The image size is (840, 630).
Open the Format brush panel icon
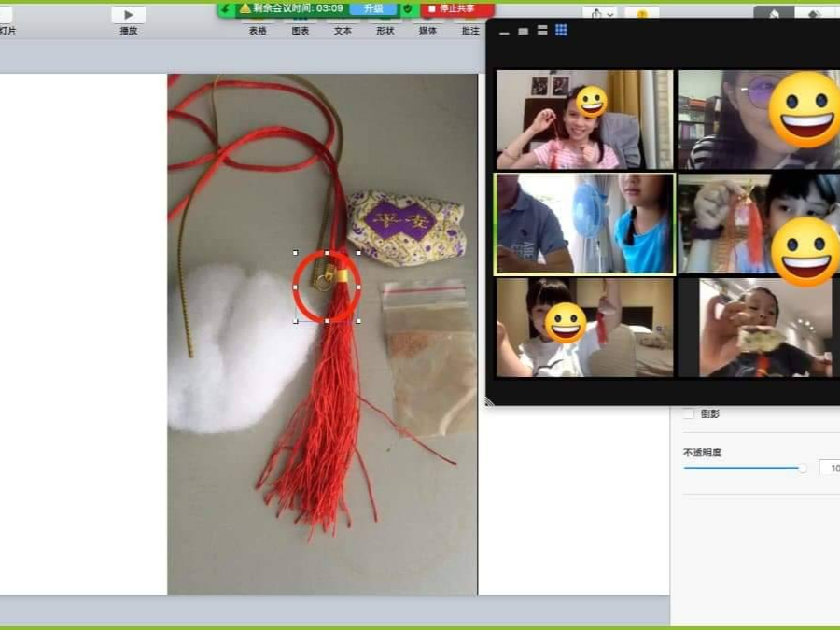point(774,14)
